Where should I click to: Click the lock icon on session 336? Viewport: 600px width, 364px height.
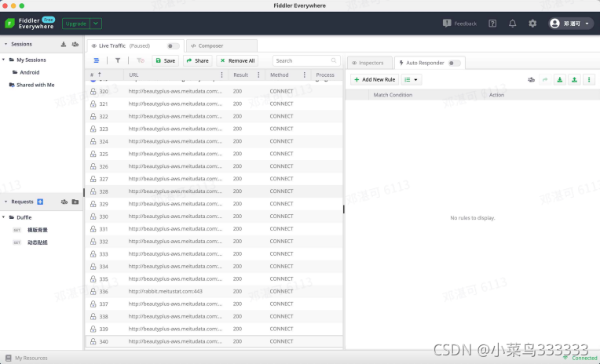(x=93, y=291)
